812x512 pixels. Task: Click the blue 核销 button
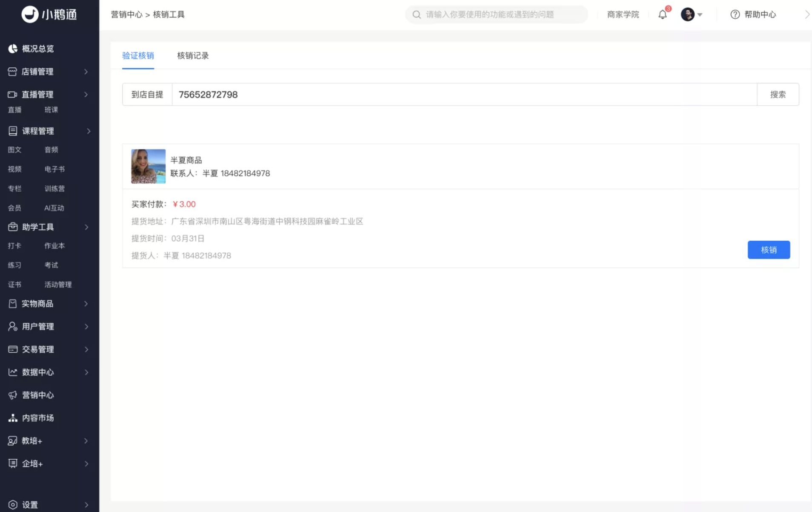[x=769, y=250]
